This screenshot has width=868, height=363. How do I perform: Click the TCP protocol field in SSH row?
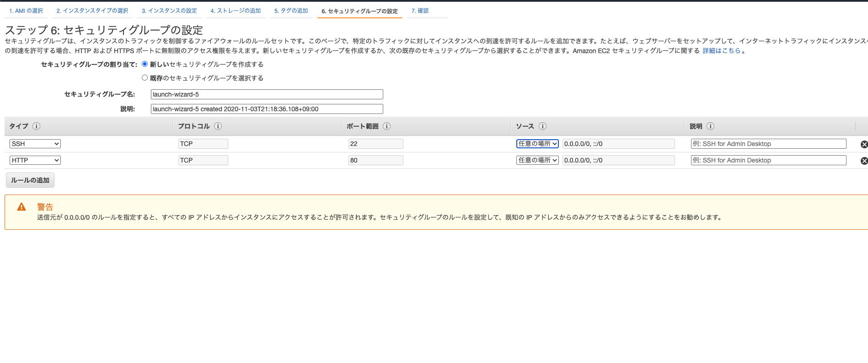(x=203, y=144)
